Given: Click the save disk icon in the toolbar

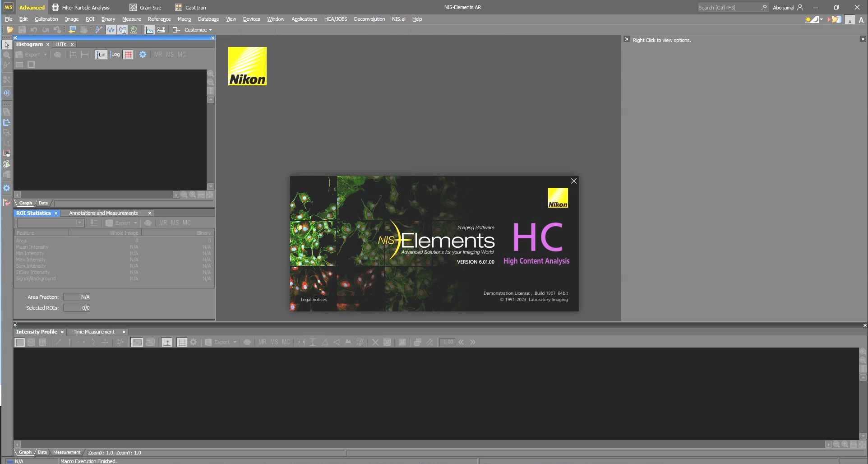Looking at the screenshot, I should point(22,30).
